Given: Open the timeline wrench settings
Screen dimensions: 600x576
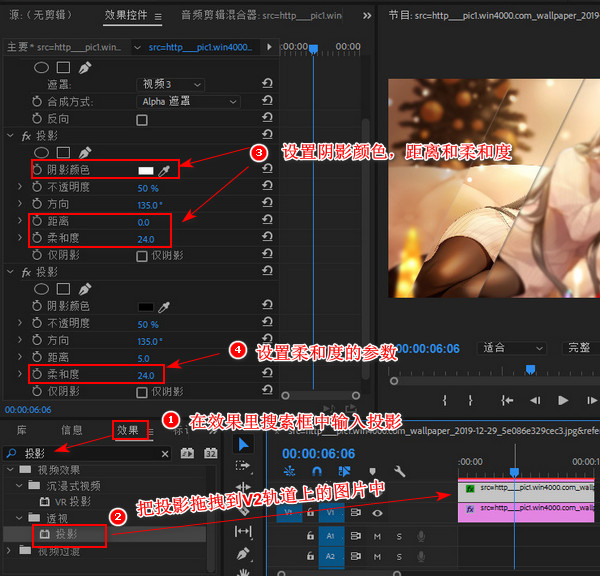Looking at the screenshot, I should [x=399, y=471].
